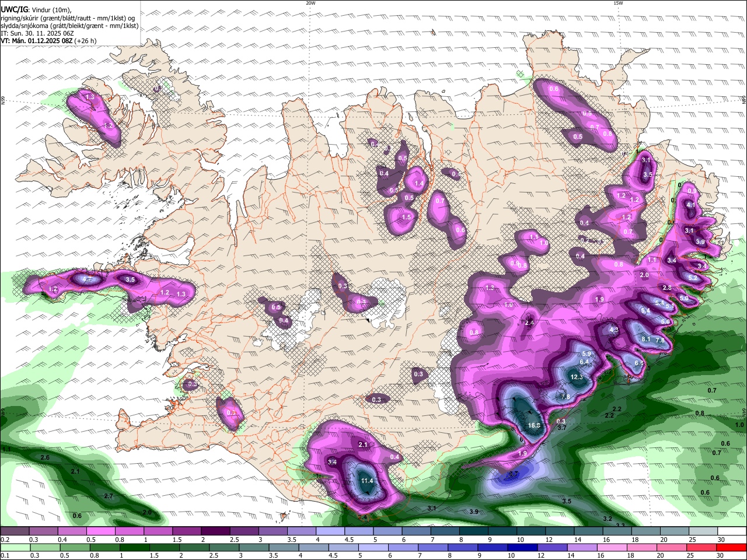Image resolution: width=747 pixels, height=560 pixels.
Task: Click the 20W longitude label
Action: pyautogui.click(x=310, y=3)
